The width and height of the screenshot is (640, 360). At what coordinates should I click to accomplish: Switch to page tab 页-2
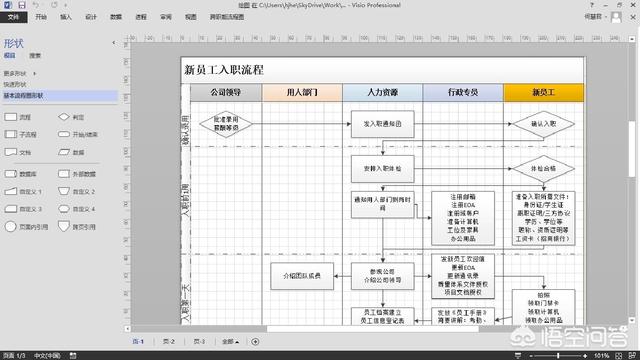coord(169,342)
